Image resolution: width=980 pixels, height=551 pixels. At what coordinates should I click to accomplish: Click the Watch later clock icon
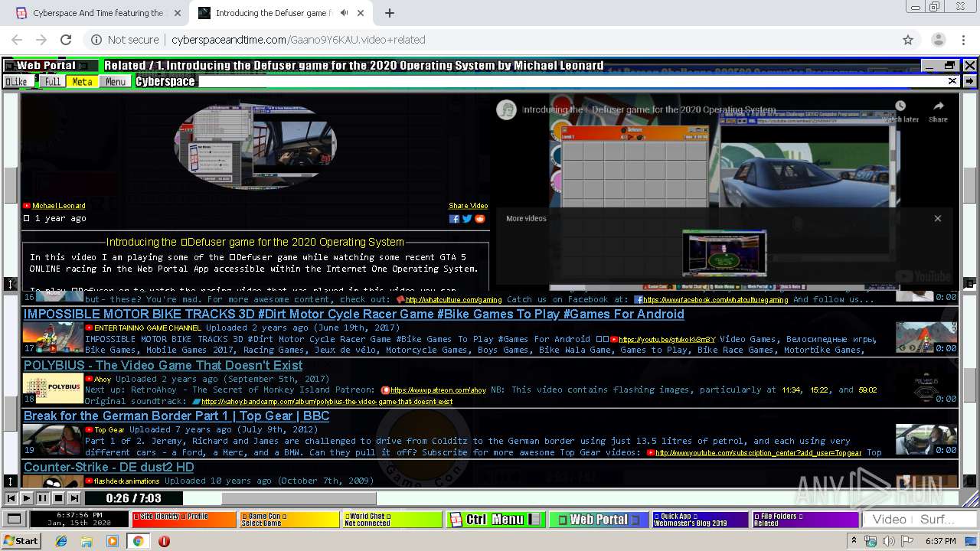tap(900, 106)
